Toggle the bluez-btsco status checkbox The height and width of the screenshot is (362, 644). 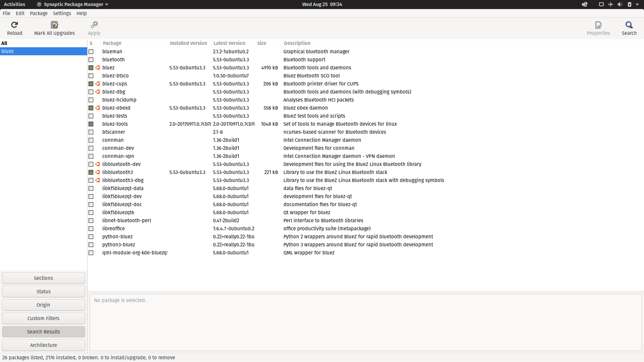click(x=91, y=76)
